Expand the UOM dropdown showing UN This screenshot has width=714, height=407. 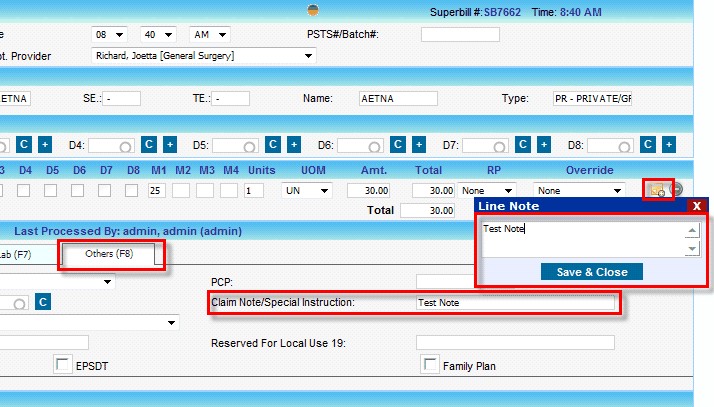click(307, 189)
